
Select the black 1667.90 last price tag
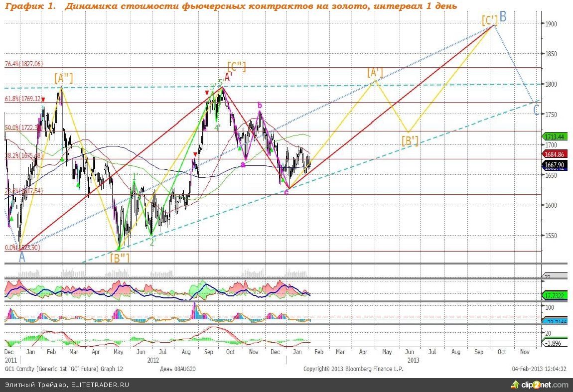554,165
